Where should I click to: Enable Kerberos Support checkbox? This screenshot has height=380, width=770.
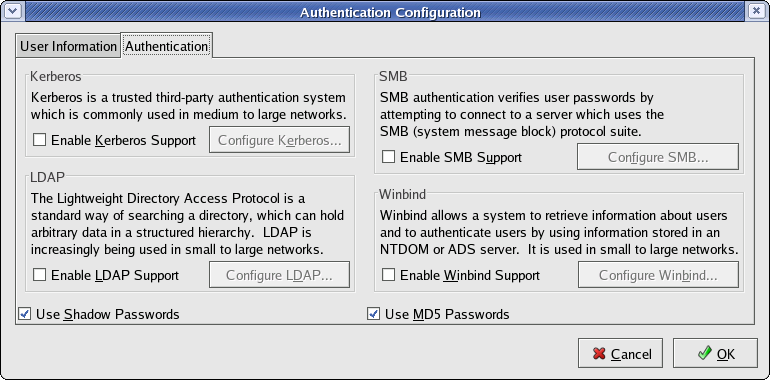click(x=40, y=140)
